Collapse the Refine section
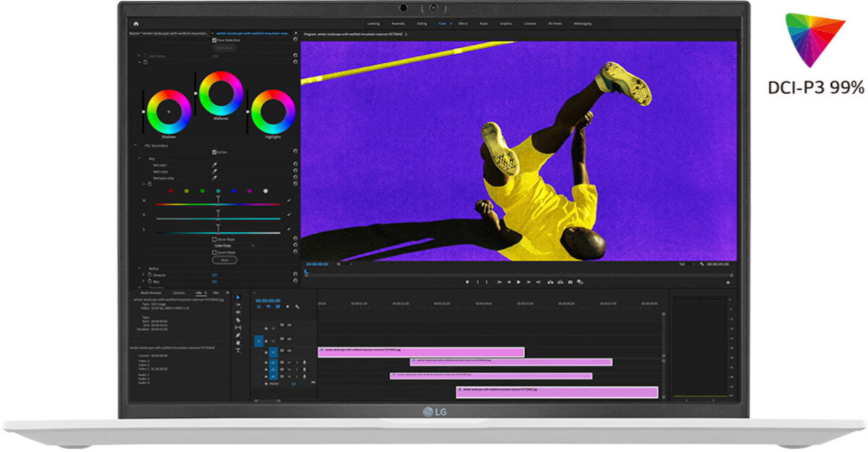The width and height of the screenshot is (868, 452). [139, 268]
